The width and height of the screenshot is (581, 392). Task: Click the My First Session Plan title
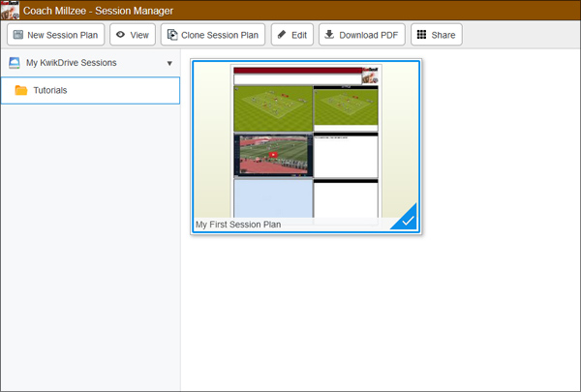(x=238, y=225)
